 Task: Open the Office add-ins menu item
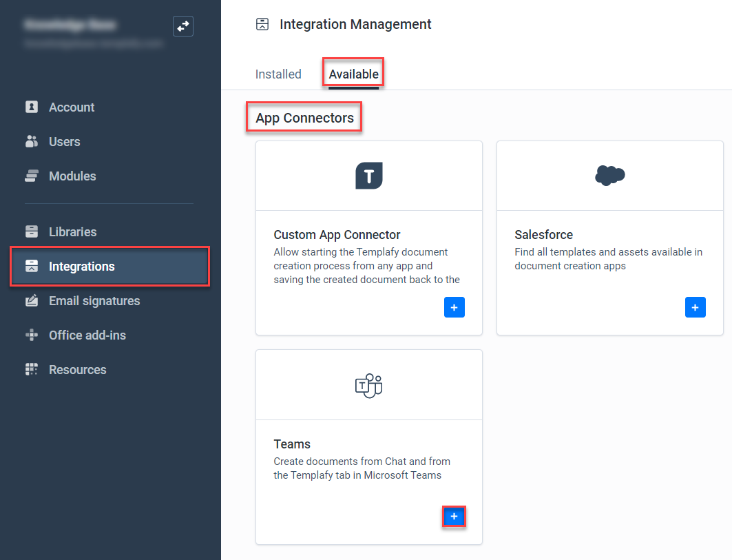pyautogui.click(x=87, y=335)
